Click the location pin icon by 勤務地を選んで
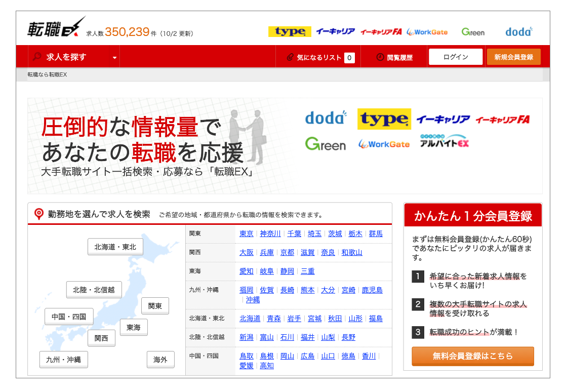This screenshot has height=392, width=566. (x=38, y=214)
